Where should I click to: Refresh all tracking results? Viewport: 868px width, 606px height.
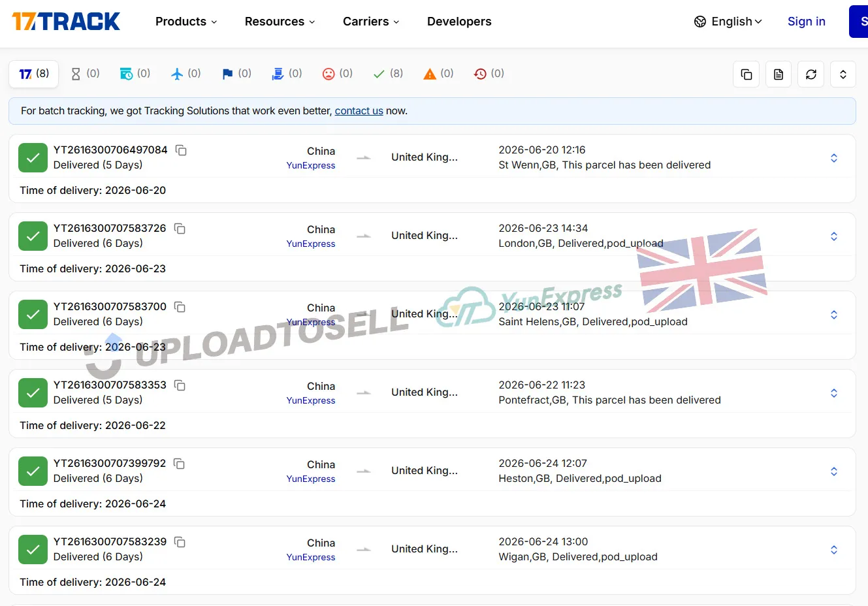coord(811,74)
